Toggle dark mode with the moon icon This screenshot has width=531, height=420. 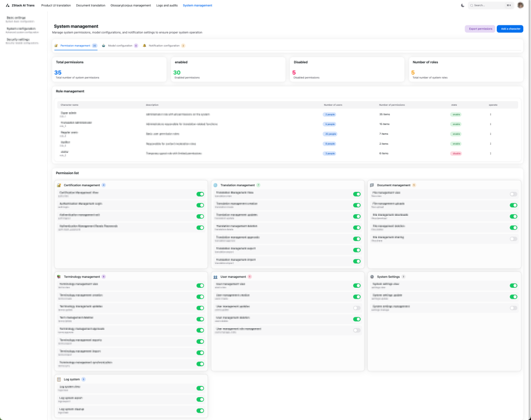[463, 5]
